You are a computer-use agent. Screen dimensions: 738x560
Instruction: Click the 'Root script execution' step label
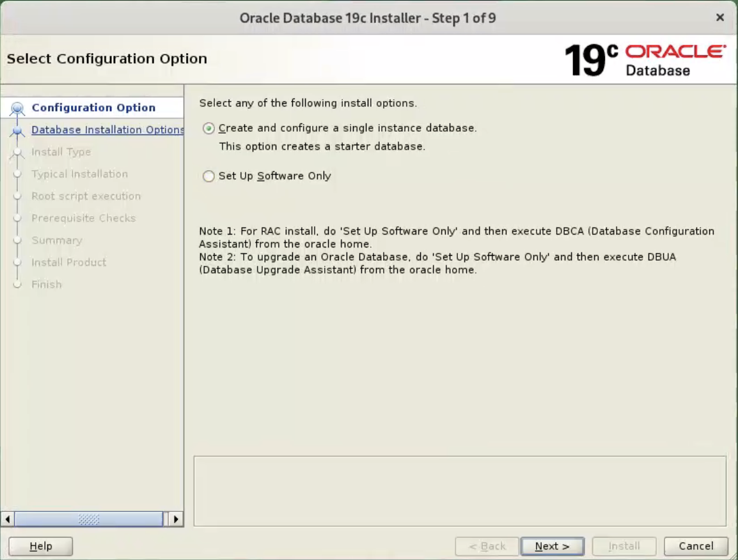click(86, 196)
